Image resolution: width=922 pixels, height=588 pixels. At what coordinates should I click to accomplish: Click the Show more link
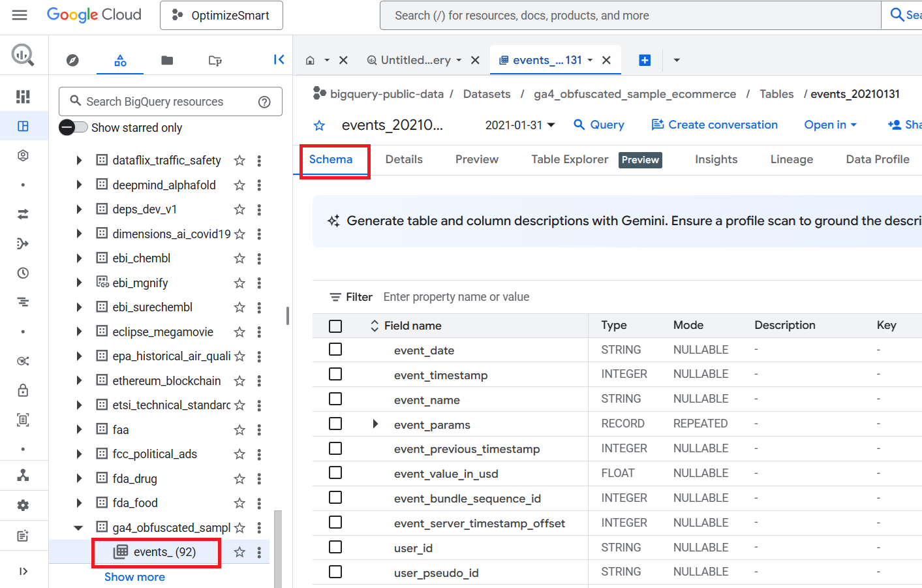tap(134, 577)
